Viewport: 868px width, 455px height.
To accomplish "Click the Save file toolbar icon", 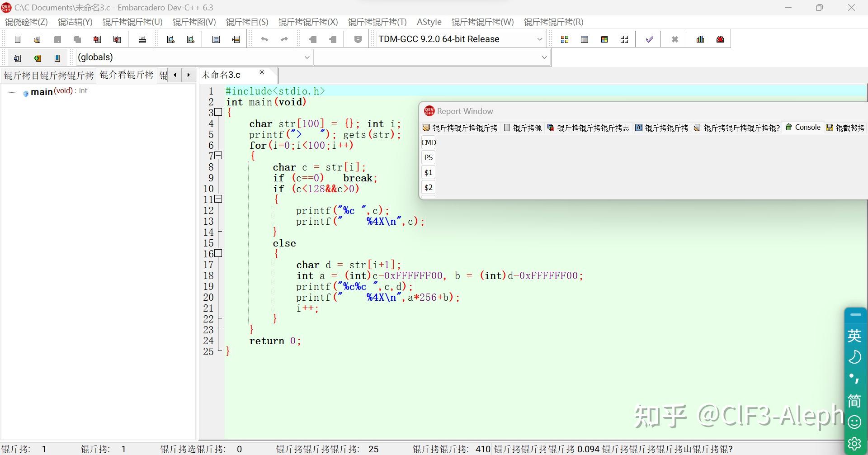I will (57, 39).
